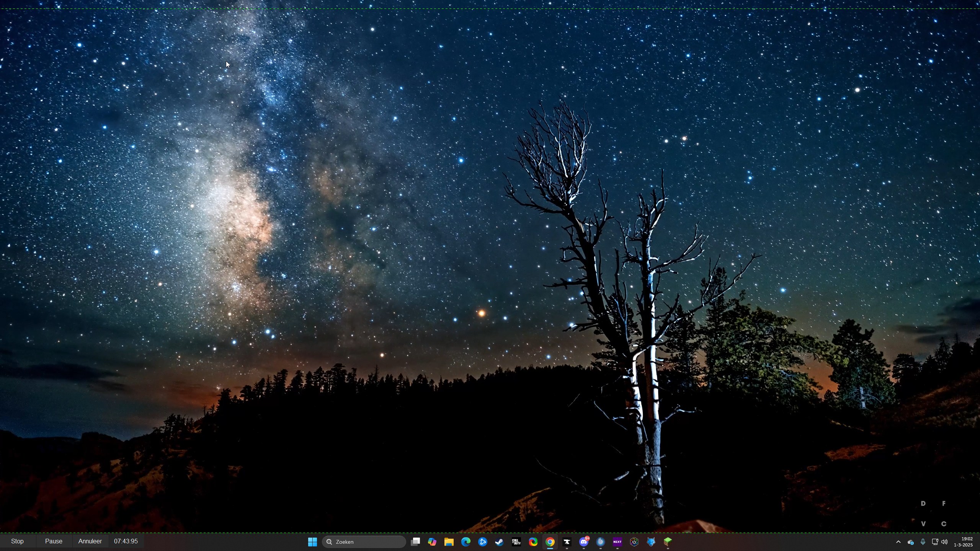The height and width of the screenshot is (551, 980).
Task: Open Microsoft Edge browser
Action: pos(465,542)
